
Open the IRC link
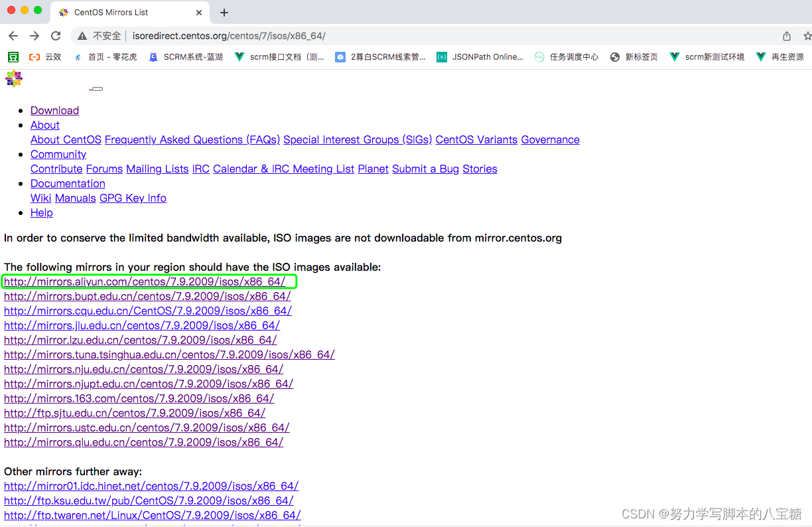201,169
